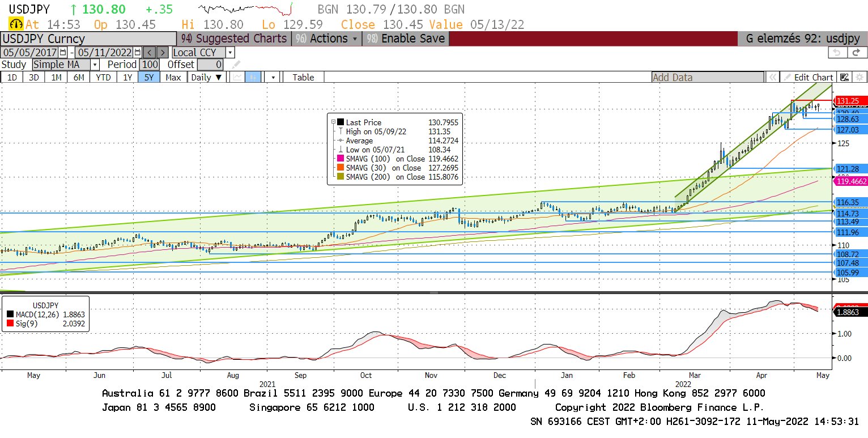The width and height of the screenshot is (868, 438).
Task: Click the 105.99 price level label
Action: (x=851, y=273)
